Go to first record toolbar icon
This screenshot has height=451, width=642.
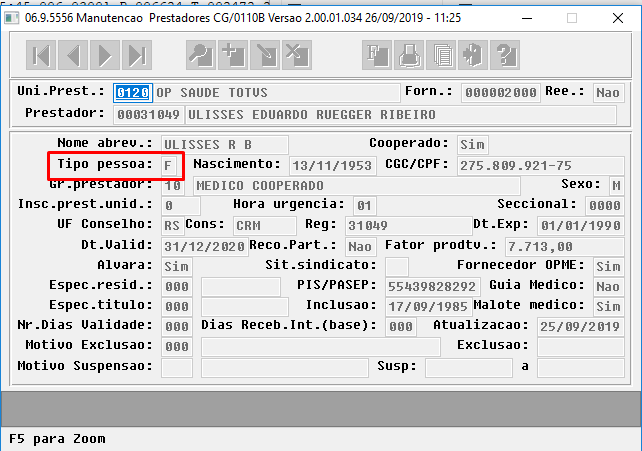pos(41,55)
